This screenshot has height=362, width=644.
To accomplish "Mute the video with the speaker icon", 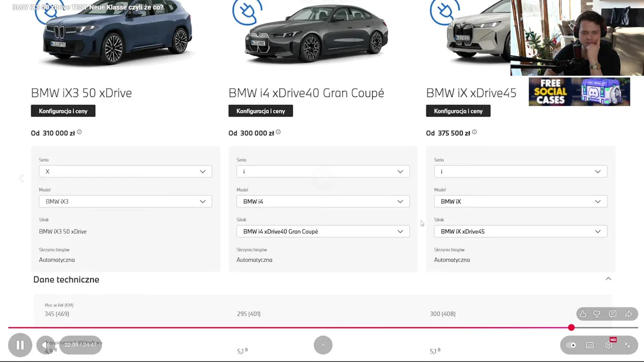I will pos(45,345).
